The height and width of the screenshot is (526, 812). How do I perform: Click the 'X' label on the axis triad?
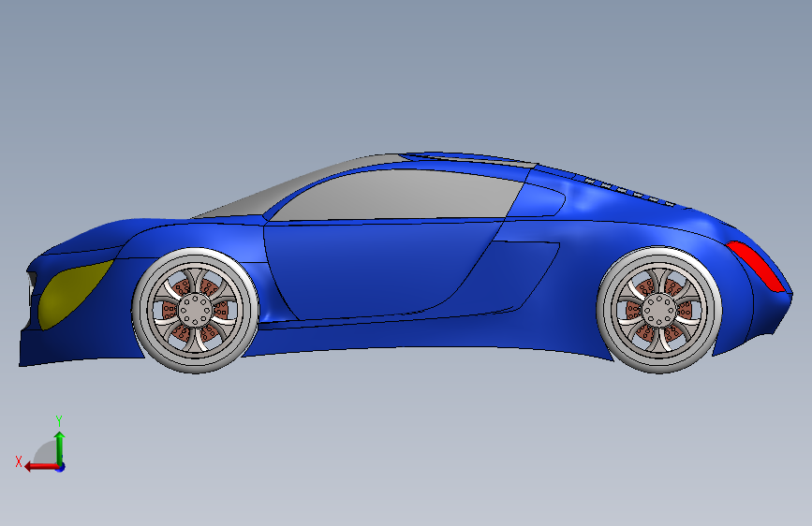19,461
